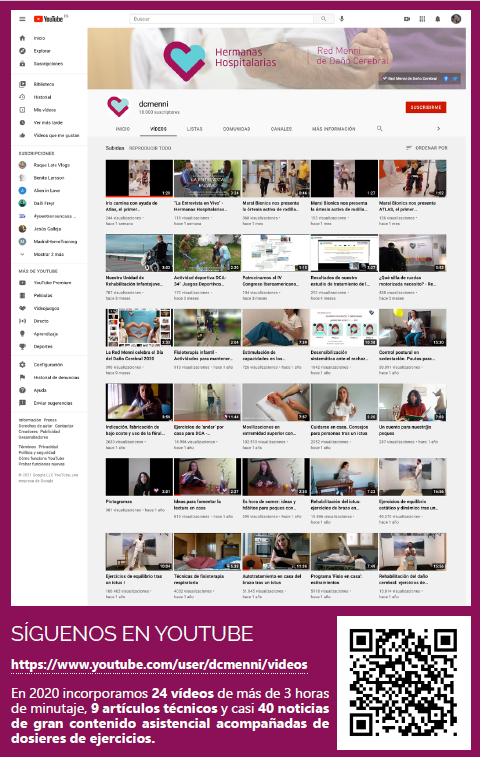Click 'Cuidarse en casa. Consejos' video title
Screen dimensions: 480x759
[340, 430]
